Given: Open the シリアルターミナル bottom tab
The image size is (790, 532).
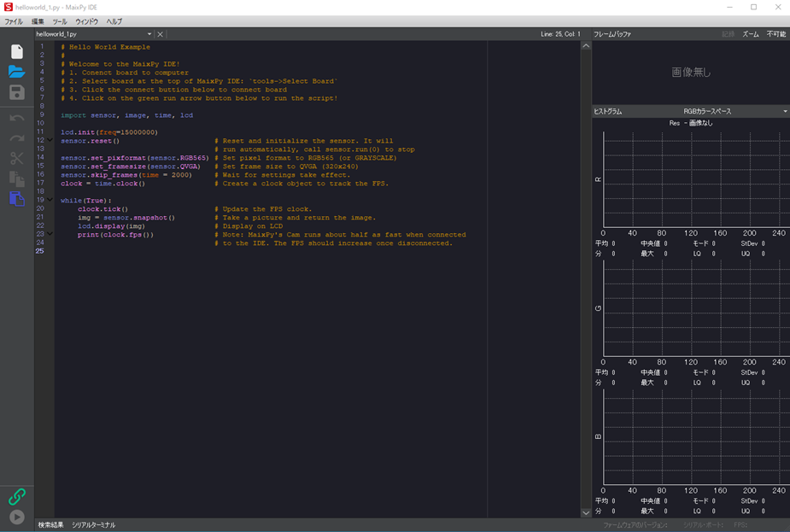Looking at the screenshot, I should pyautogui.click(x=94, y=525).
